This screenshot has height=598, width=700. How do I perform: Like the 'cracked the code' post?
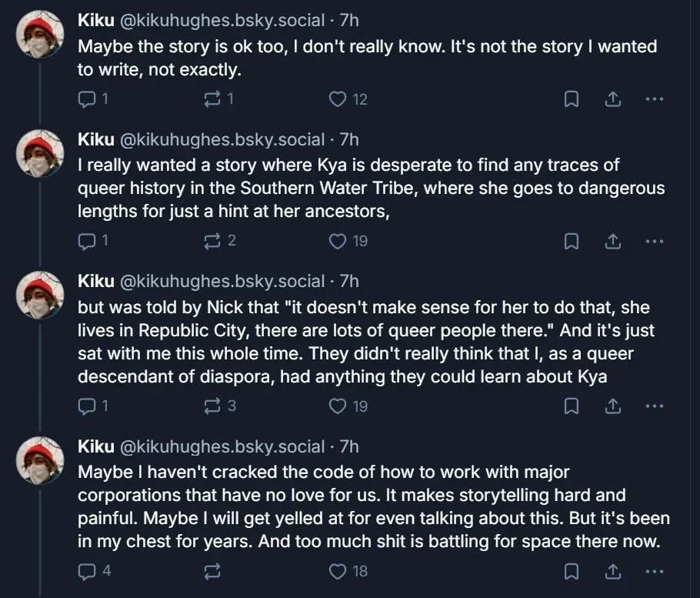tap(338, 571)
